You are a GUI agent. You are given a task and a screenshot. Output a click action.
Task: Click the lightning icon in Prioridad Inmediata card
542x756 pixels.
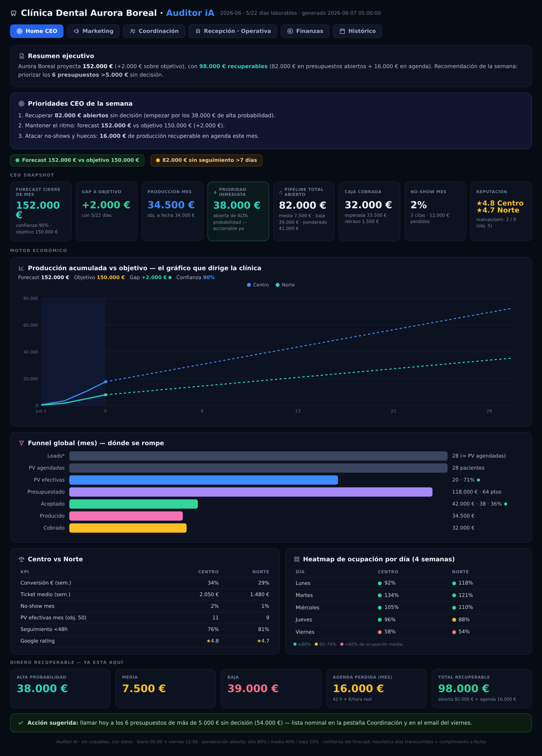click(x=215, y=192)
